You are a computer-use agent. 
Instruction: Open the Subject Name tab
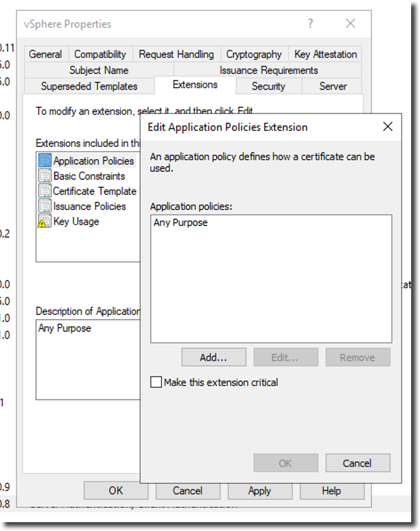pos(99,70)
